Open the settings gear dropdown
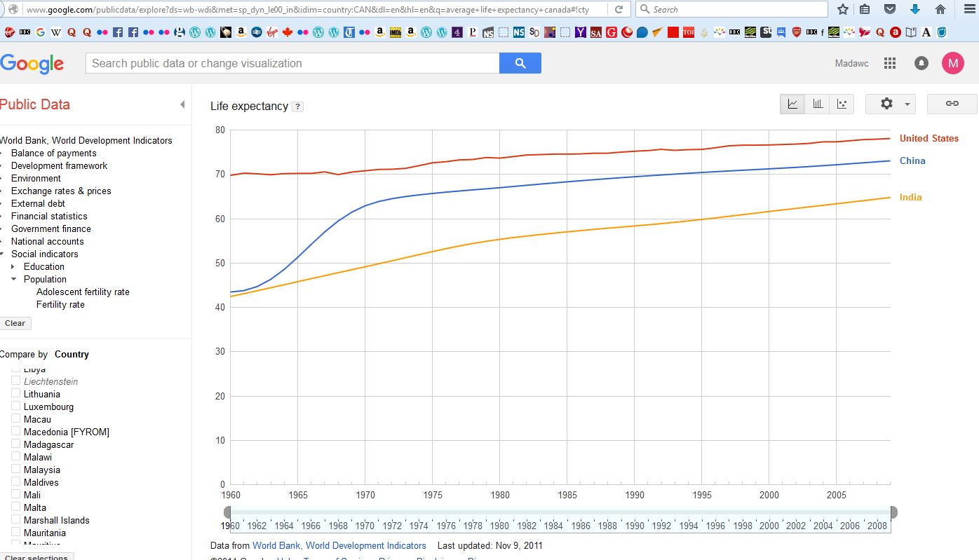 pos(890,104)
